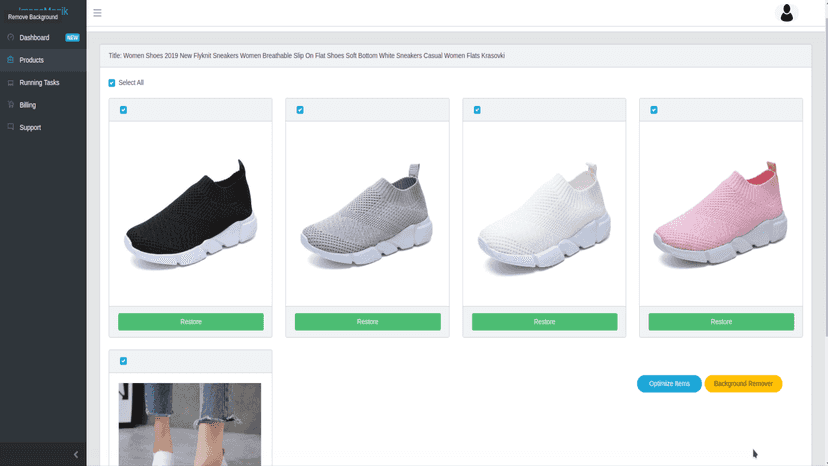This screenshot has height=466, width=828.
Task: Click the hamburger menu icon
Action: tap(97, 13)
